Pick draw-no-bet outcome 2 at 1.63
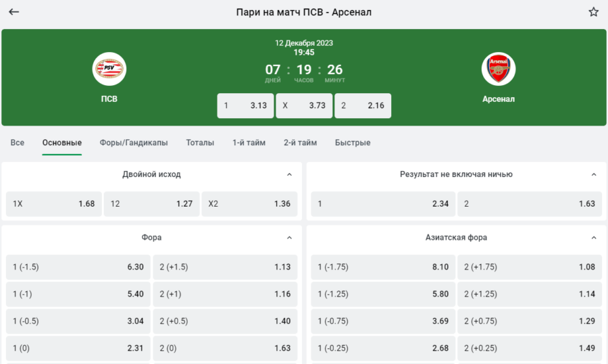This screenshot has height=364, width=608. tap(530, 204)
